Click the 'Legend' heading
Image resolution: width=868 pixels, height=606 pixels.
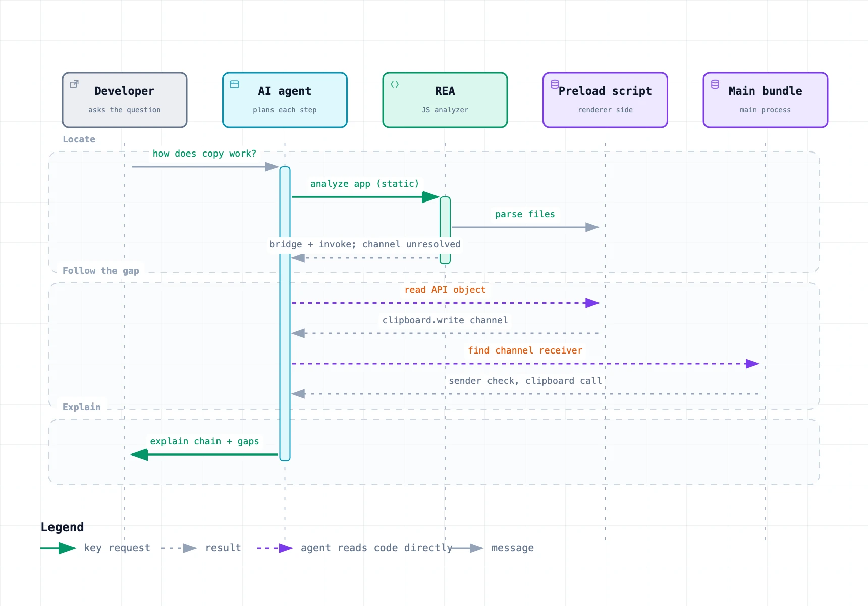pos(62,527)
